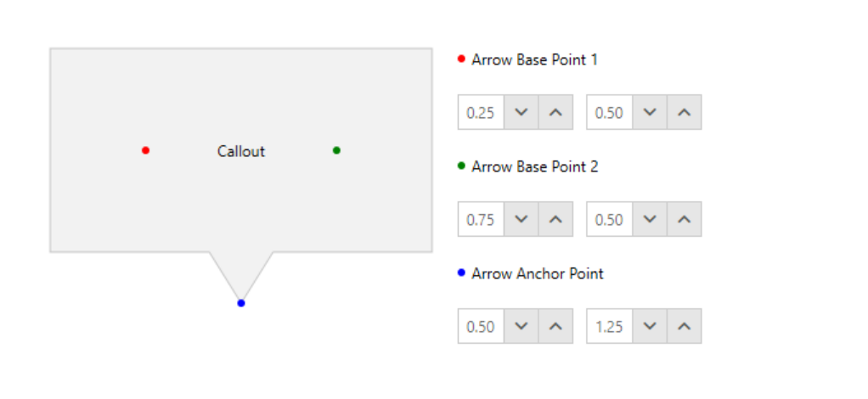This screenshot has width=868, height=399.
Task: Click the blue anchor dot below callout
Action: pos(241,303)
